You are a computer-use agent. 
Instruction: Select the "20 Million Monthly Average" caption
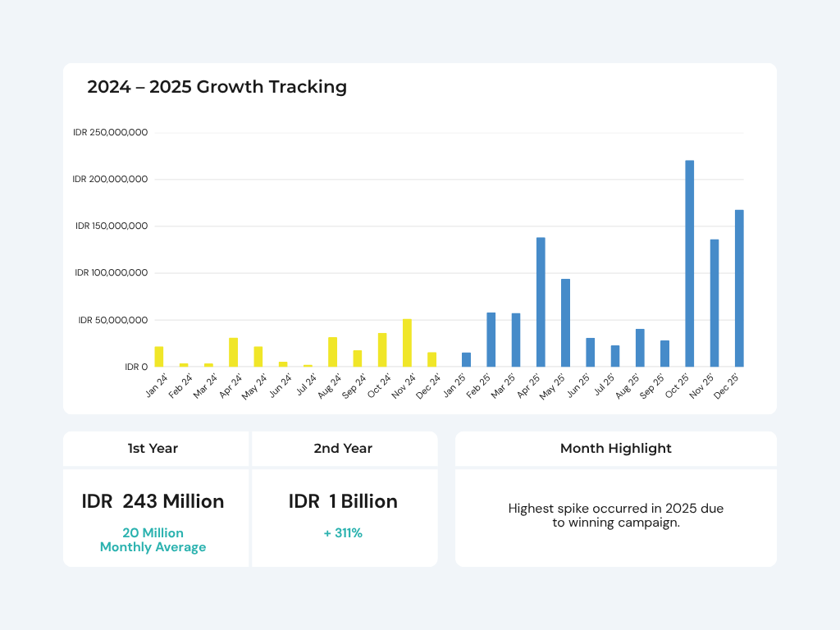click(153, 540)
